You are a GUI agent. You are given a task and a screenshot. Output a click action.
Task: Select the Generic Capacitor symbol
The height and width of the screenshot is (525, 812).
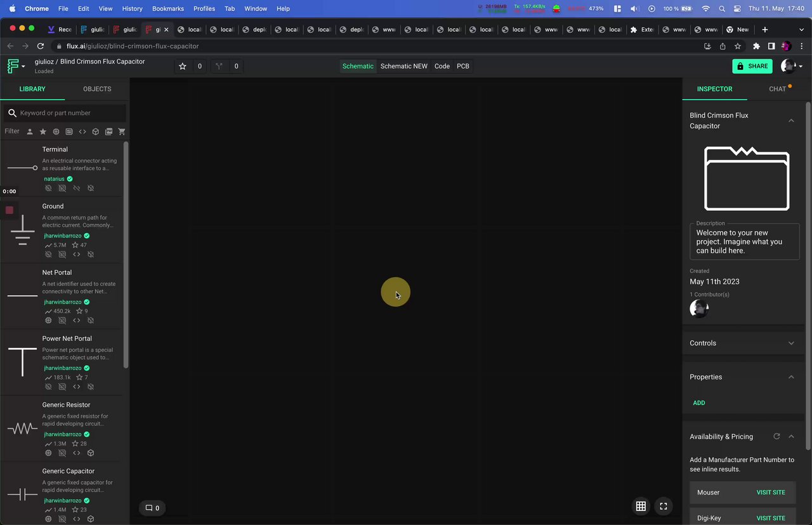coord(23,495)
